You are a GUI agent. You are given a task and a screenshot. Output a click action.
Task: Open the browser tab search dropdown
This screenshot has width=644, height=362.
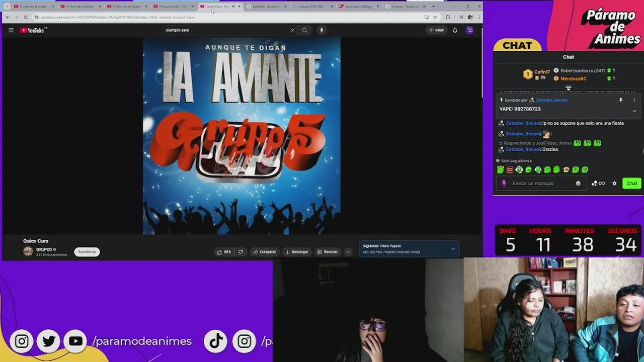click(7, 7)
